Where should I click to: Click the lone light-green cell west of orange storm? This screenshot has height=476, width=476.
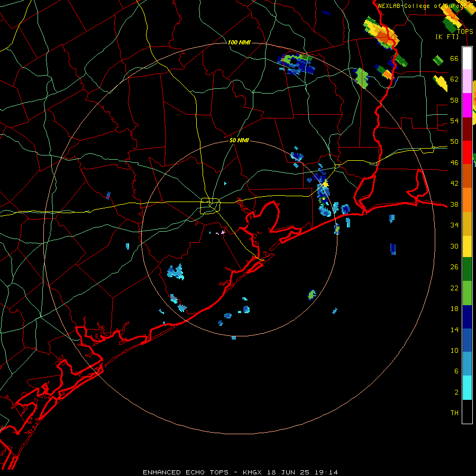click(x=362, y=78)
